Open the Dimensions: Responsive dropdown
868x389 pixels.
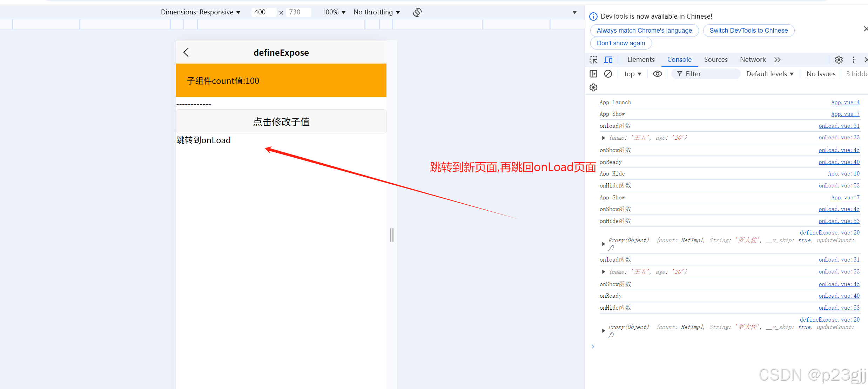200,12
